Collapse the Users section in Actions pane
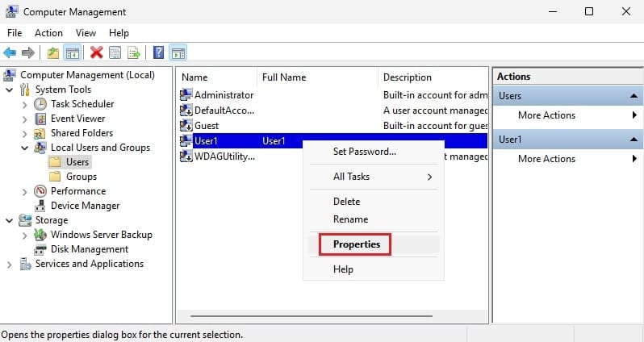Image resolution: width=644 pixels, height=342 pixels. 634,96
